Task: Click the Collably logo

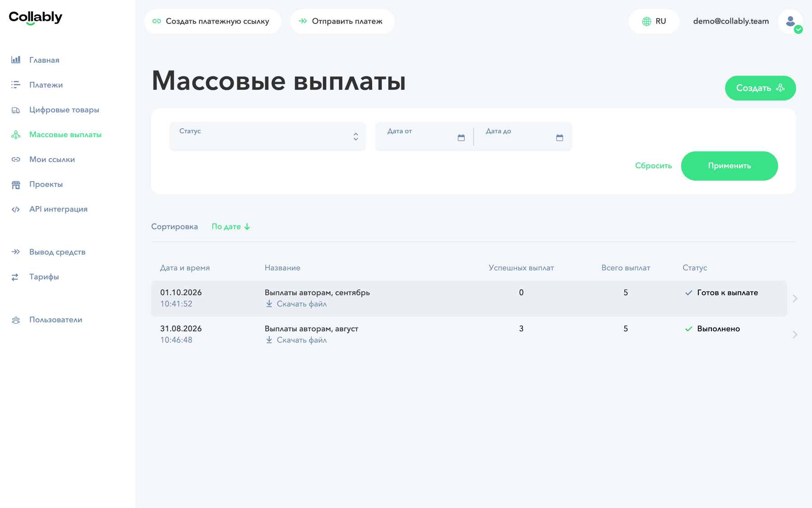Action: click(x=36, y=18)
